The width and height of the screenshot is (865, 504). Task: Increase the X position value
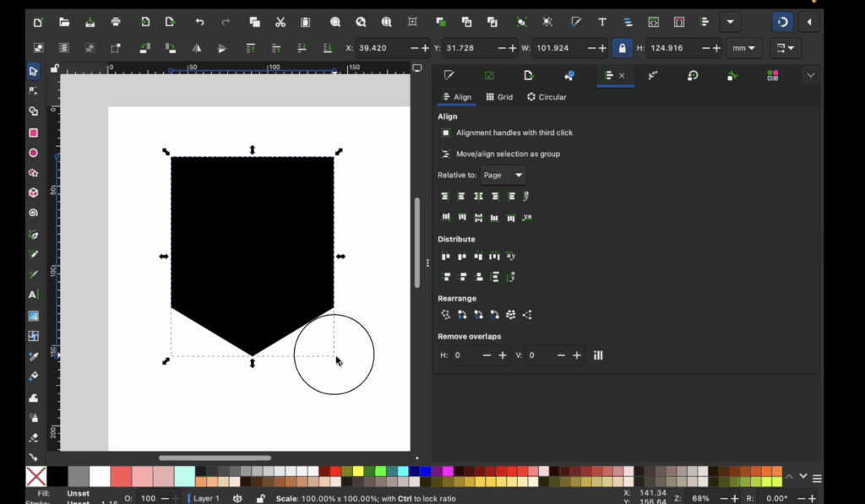click(x=425, y=48)
